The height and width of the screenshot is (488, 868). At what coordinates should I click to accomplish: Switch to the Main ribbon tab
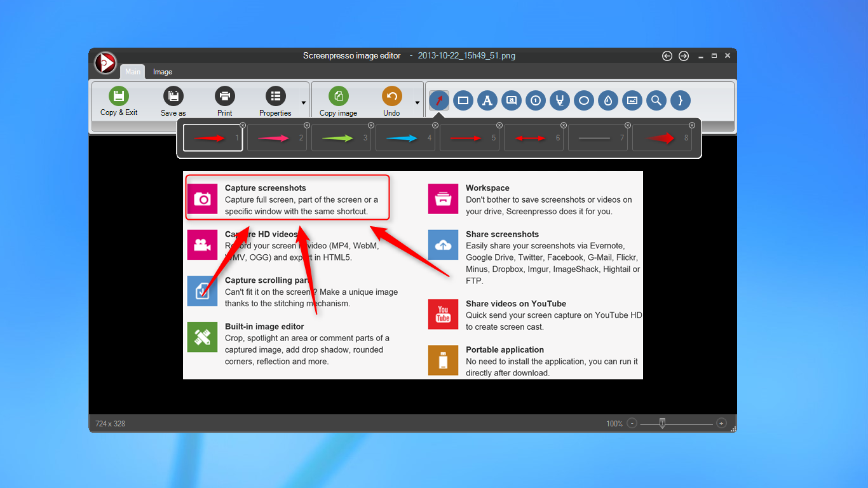point(133,72)
